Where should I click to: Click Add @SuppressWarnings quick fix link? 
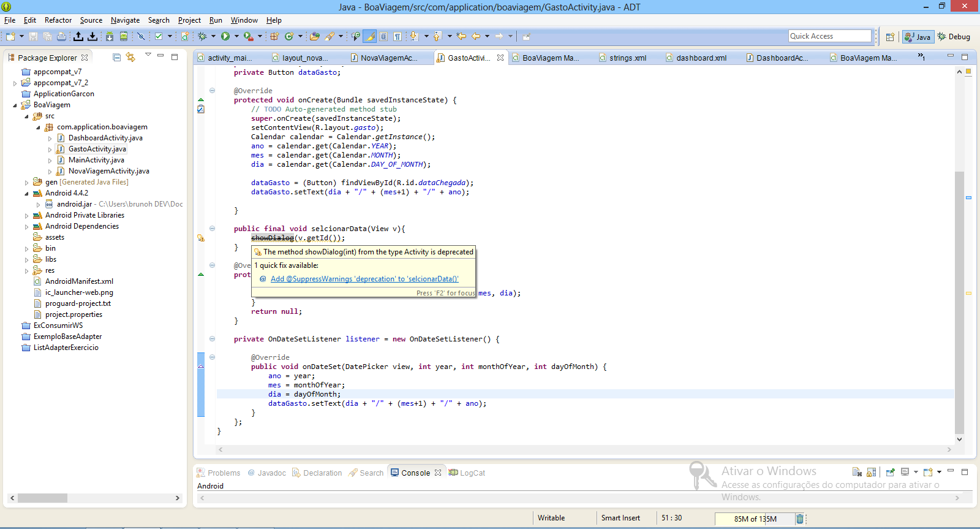point(364,279)
